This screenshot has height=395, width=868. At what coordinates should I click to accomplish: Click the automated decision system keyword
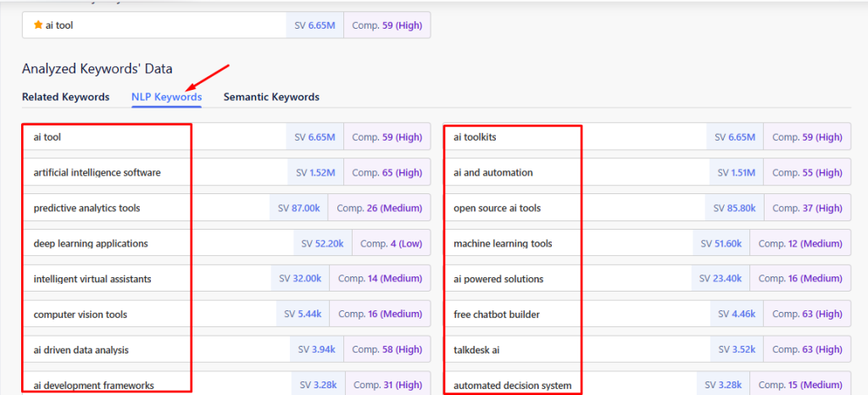coord(512,386)
